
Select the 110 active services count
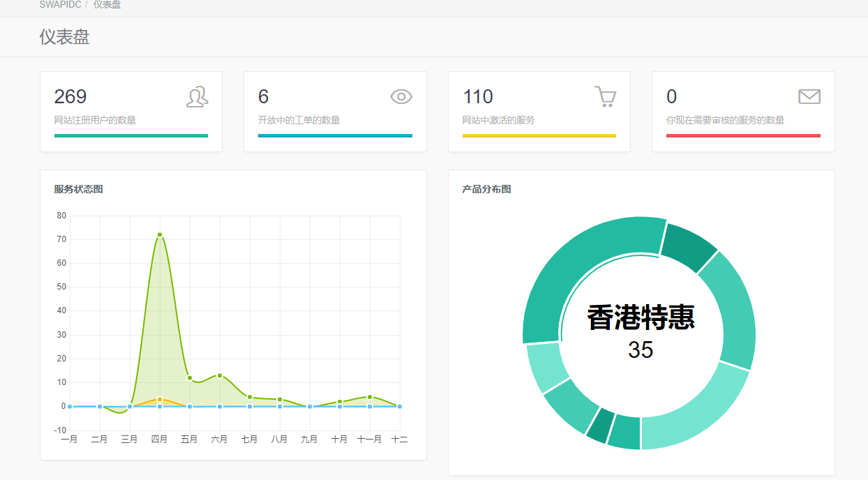(x=478, y=96)
